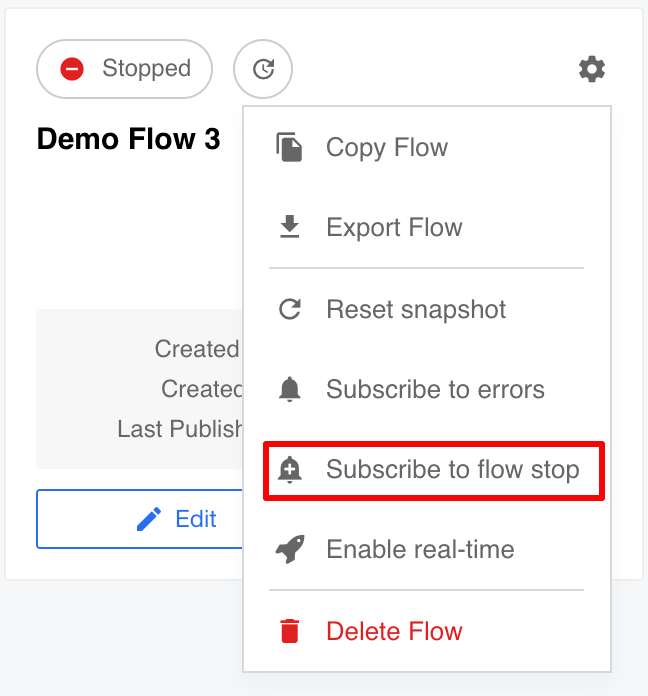Select Subscribe to flow stop
This screenshot has height=696, width=648.
[x=434, y=470]
